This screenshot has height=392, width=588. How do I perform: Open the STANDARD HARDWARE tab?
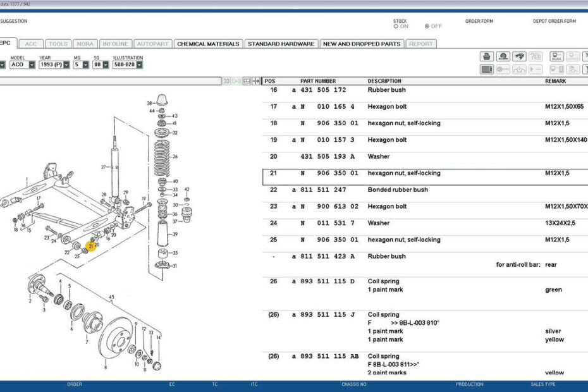coord(281,44)
